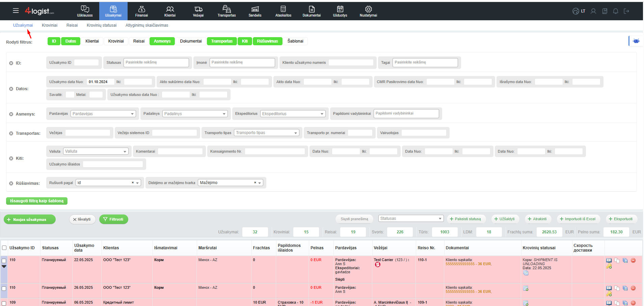This screenshot has width=644, height=306.
Task: Delete order dated 26.05.2025 with red minus
Action: (x=633, y=288)
